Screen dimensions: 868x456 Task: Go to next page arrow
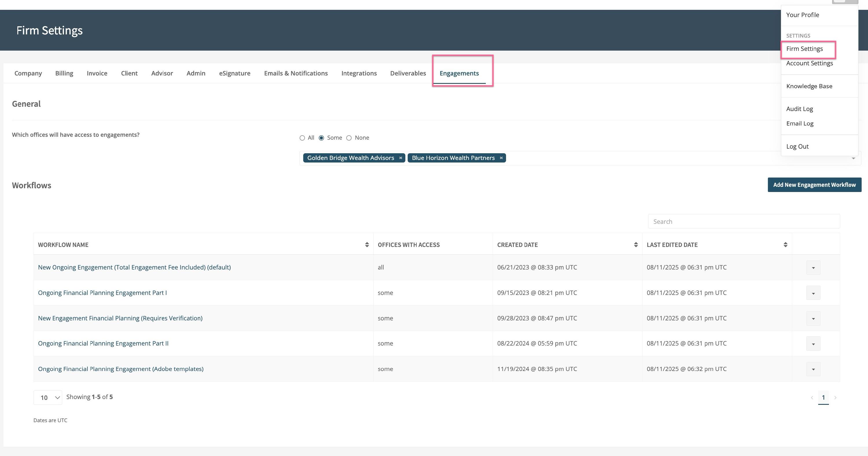pyautogui.click(x=835, y=398)
